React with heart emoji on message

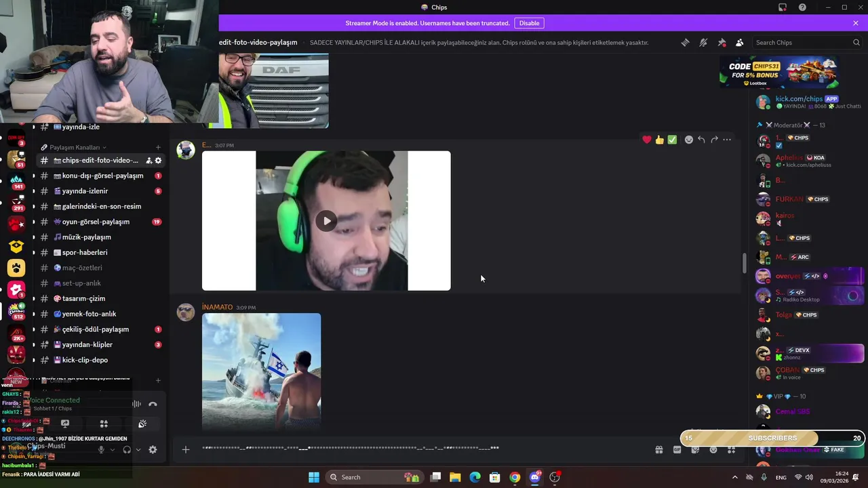(x=647, y=140)
